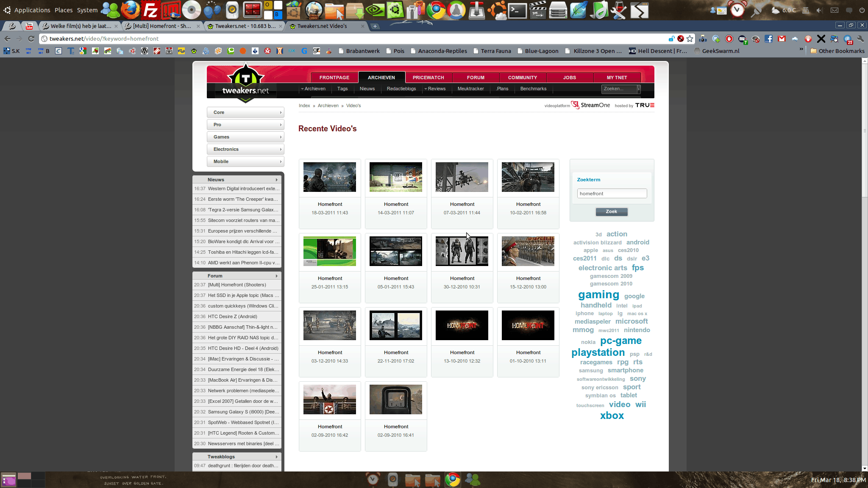This screenshot has width=868, height=488.
Task: Open the wrench settings menu icon
Action: 860,39
